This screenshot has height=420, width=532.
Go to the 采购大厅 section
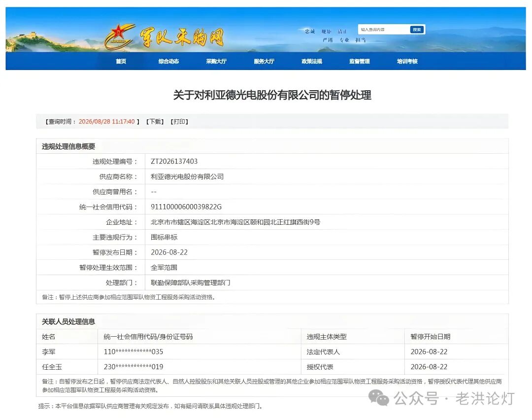pyautogui.click(x=216, y=62)
